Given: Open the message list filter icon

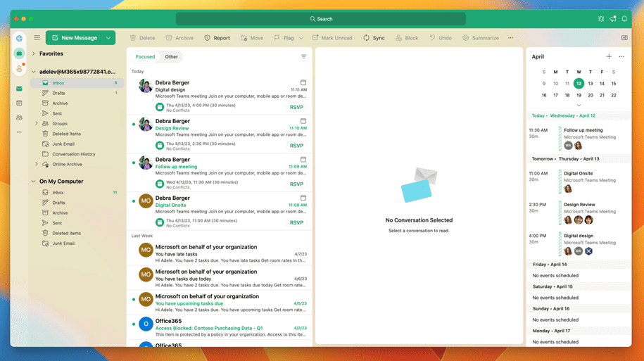Looking at the screenshot, I should coord(303,57).
